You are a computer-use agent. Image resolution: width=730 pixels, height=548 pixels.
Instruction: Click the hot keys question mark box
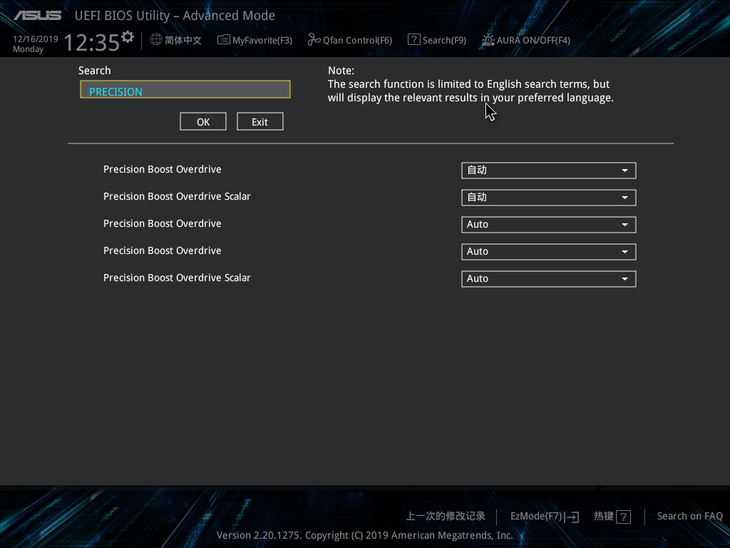(623, 516)
